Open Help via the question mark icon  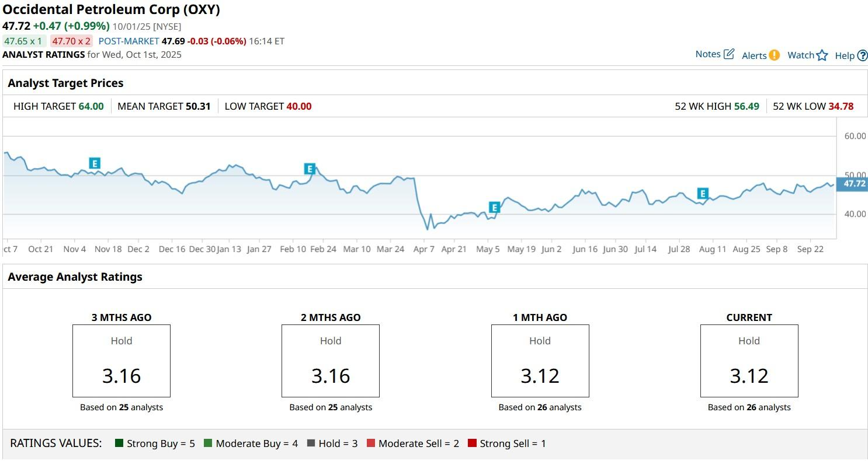863,55
